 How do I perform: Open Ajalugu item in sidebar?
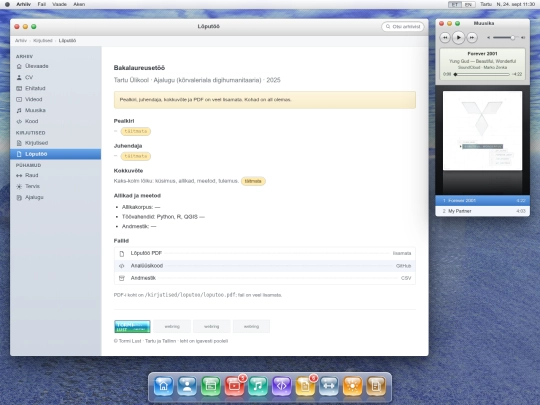pos(55,197)
